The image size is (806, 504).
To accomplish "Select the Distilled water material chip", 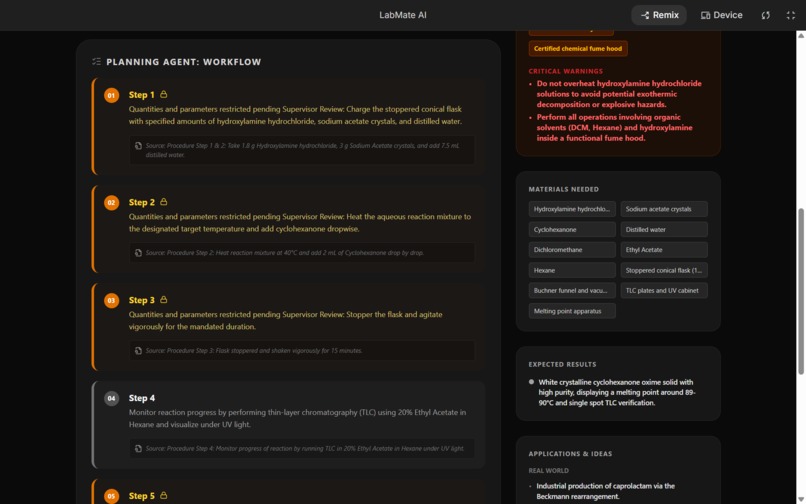I will [x=664, y=229].
